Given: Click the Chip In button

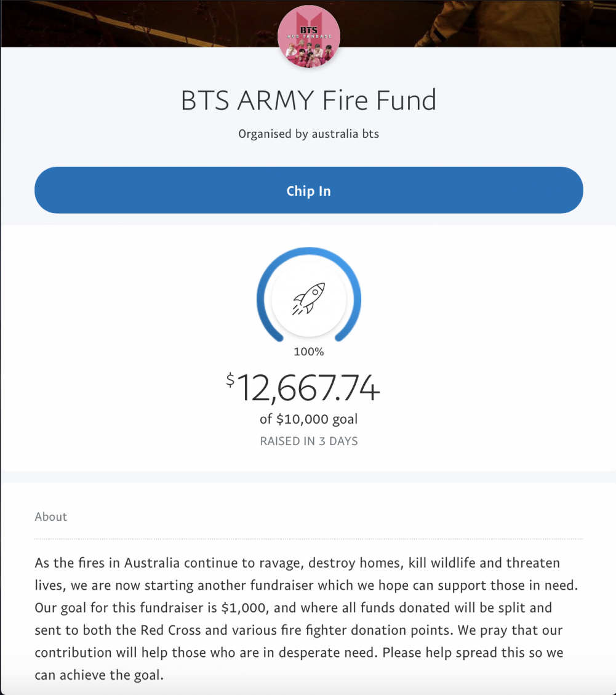Looking at the screenshot, I should point(308,190).
